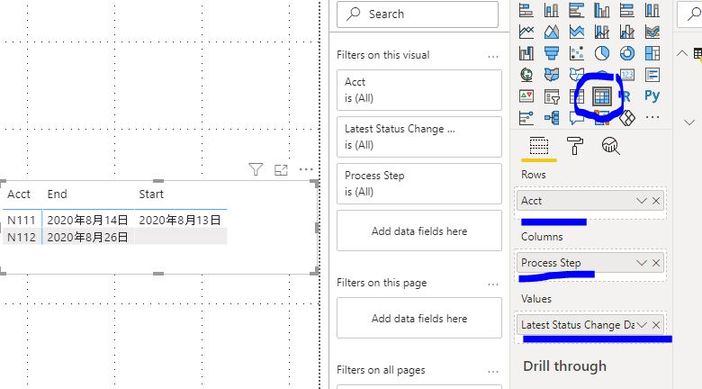Image resolution: width=702 pixels, height=389 pixels.
Task: Open Latest Status Change Date field dropdown
Action: point(642,325)
